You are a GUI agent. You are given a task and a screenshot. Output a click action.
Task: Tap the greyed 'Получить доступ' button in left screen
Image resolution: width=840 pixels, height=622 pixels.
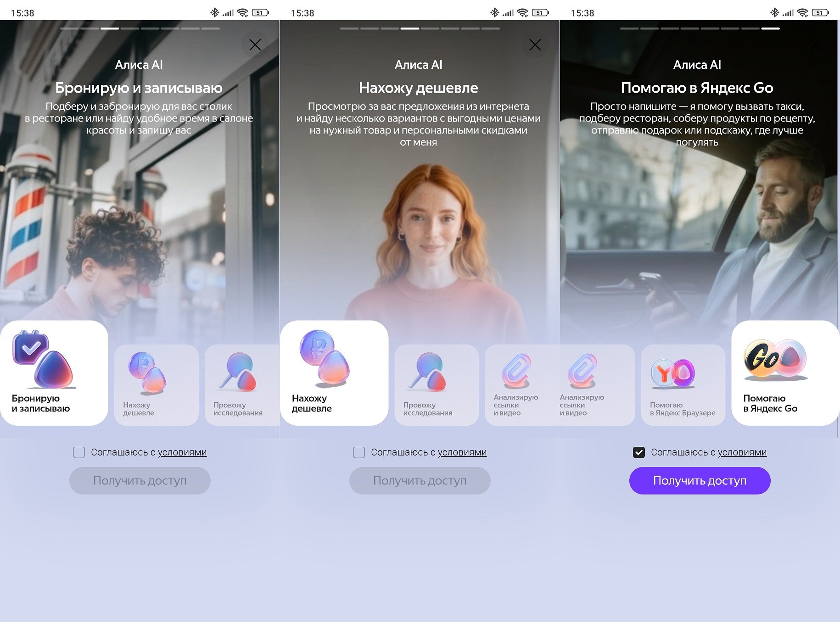click(140, 481)
